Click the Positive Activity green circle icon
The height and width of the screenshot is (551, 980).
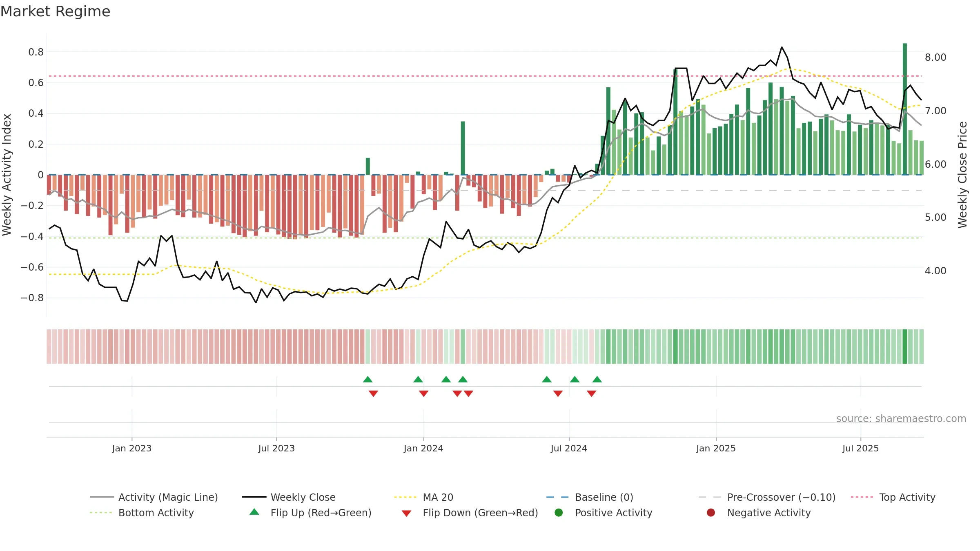[559, 512]
